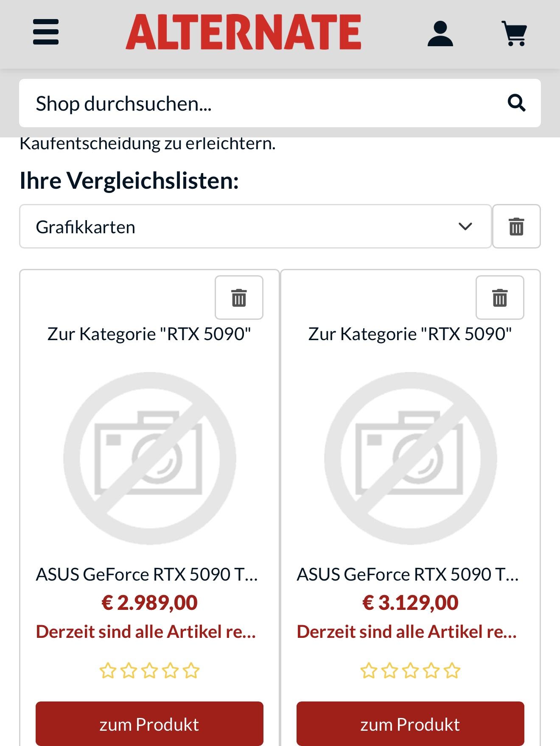
Task: Go to the ALTERNATE home logo
Action: pos(243,32)
